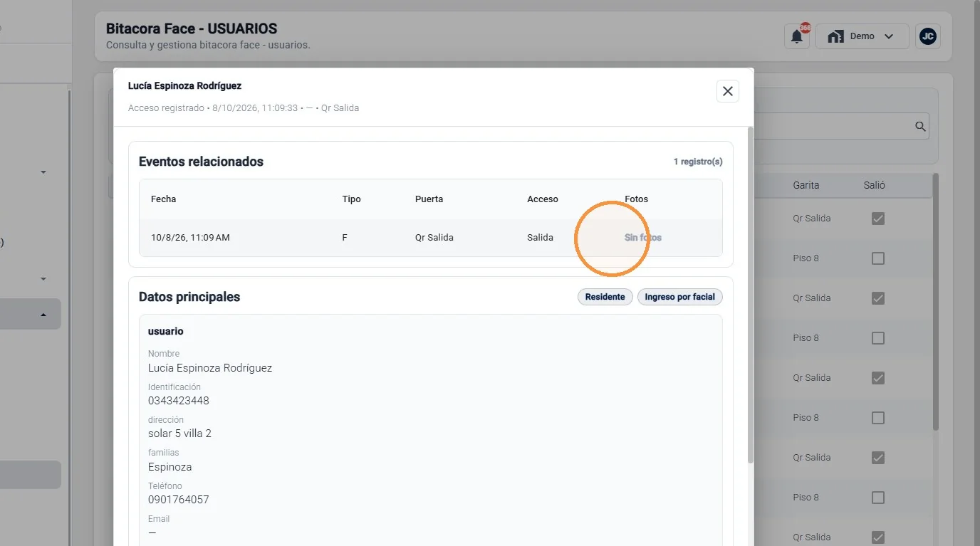Click the phone number 0901764057

[179, 500]
